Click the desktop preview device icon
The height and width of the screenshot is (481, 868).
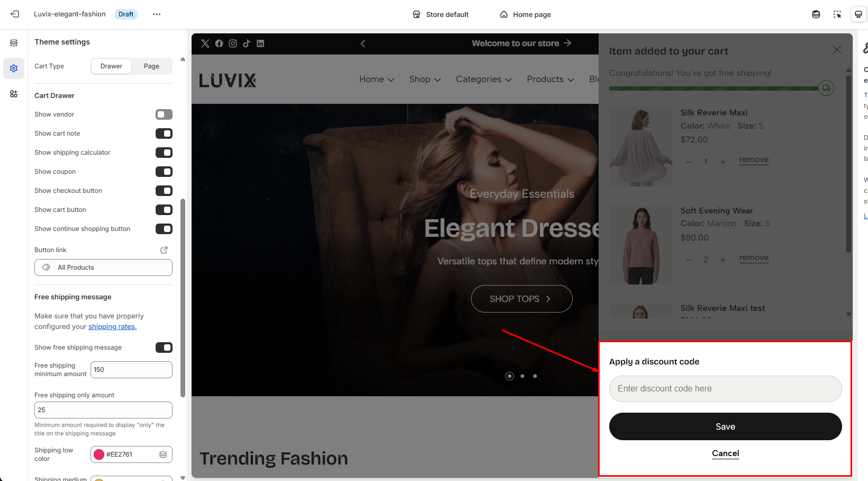[x=858, y=14]
